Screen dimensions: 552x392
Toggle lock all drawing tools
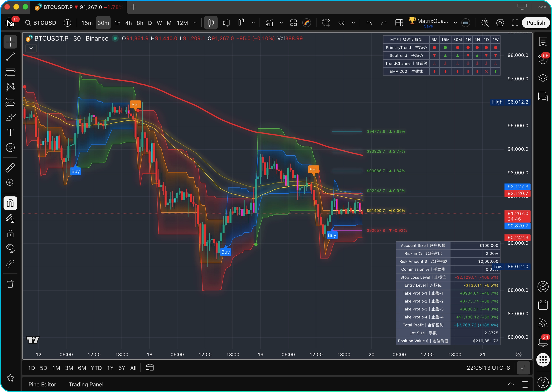click(10, 234)
